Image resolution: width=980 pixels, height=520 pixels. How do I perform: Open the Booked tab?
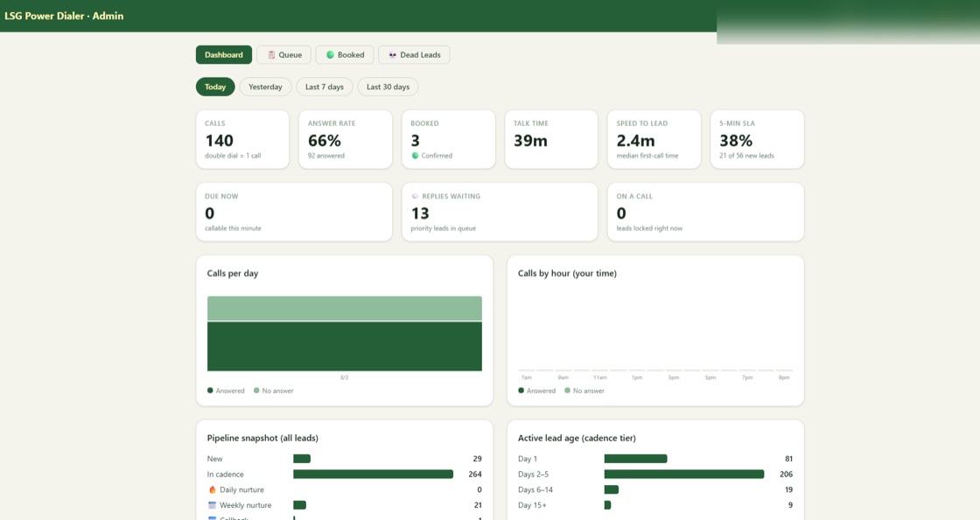click(x=345, y=55)
